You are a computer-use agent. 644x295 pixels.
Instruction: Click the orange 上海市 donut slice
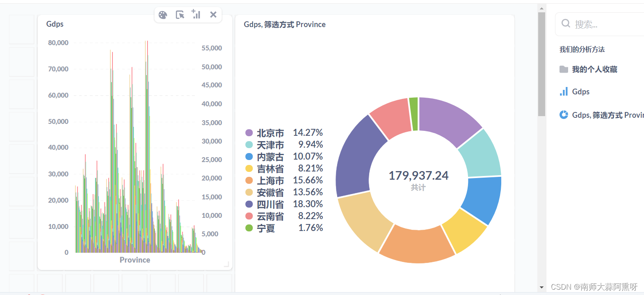tap(417, 245)
